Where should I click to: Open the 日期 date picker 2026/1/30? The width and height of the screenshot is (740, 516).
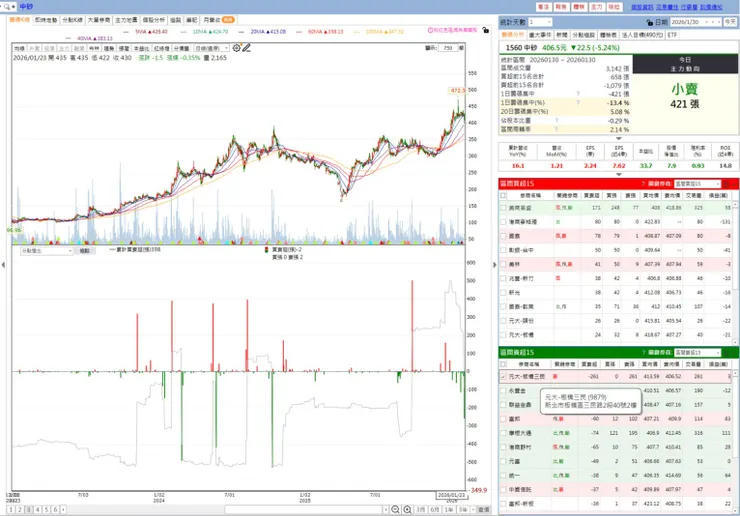click(696, 22)
